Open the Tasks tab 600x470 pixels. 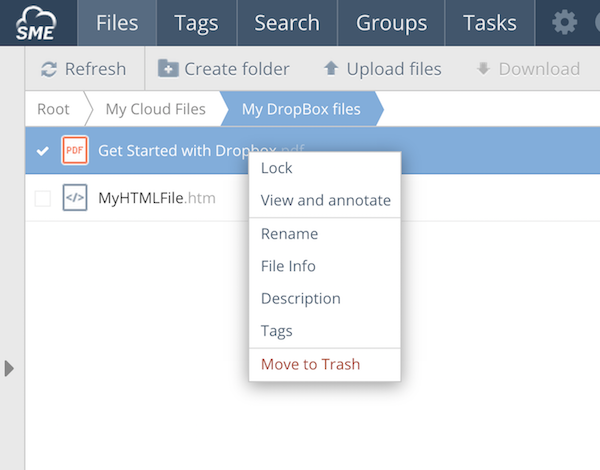[x=490, y=22]
